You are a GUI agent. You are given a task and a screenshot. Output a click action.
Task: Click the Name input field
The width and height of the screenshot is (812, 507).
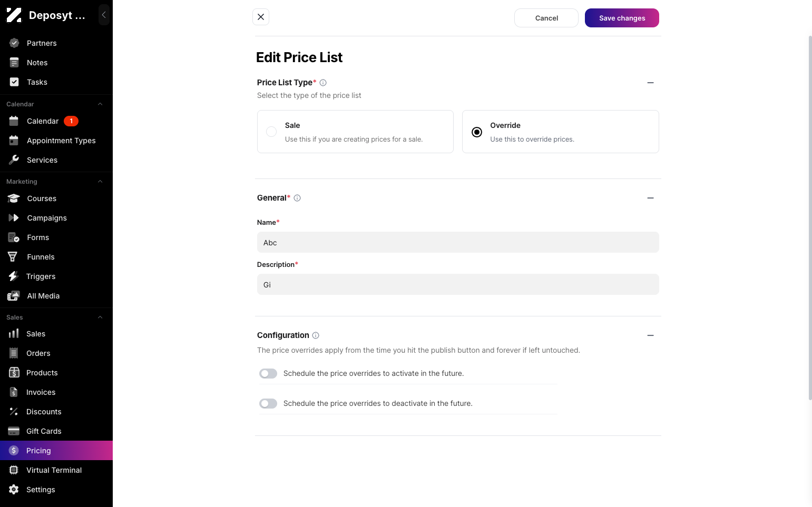click(458, 242)
